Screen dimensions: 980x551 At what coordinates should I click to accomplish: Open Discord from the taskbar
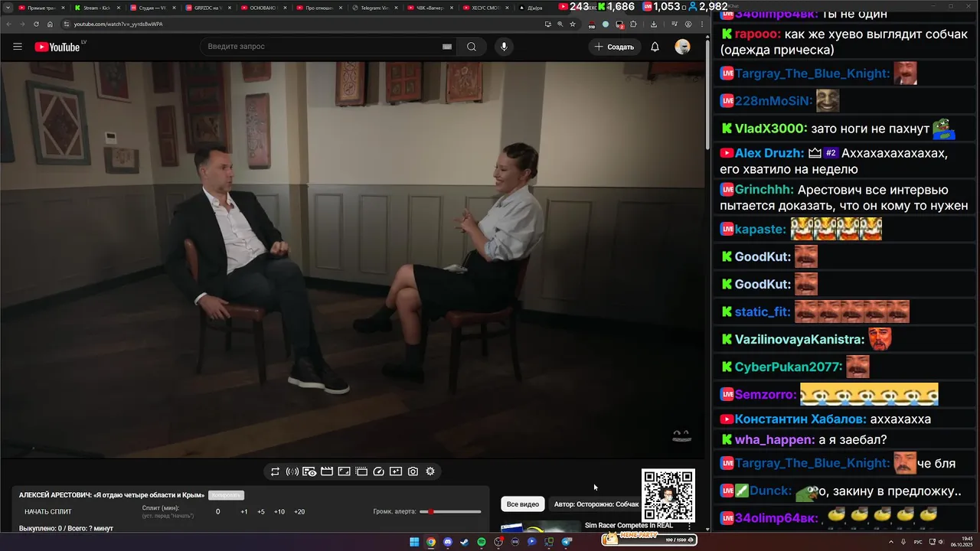[x=448, y=542]
